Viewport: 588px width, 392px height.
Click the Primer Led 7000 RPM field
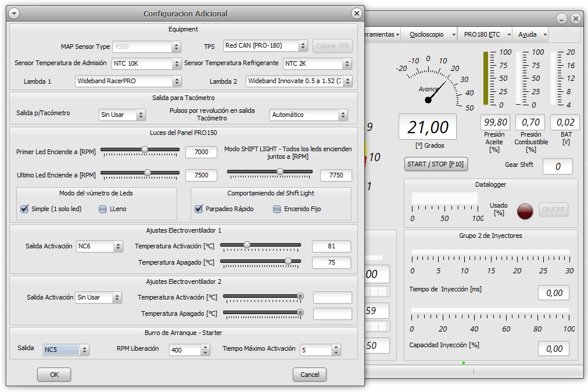click(x=202, y=152)
